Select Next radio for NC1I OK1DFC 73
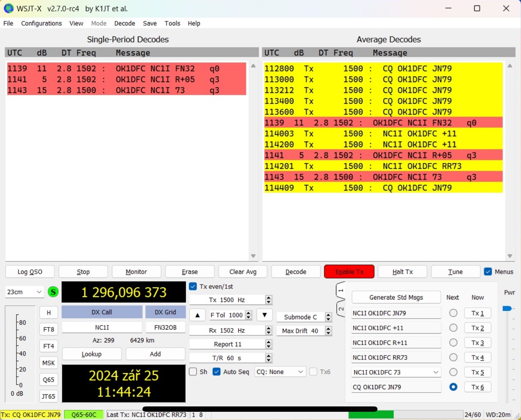 coord(453,372)
